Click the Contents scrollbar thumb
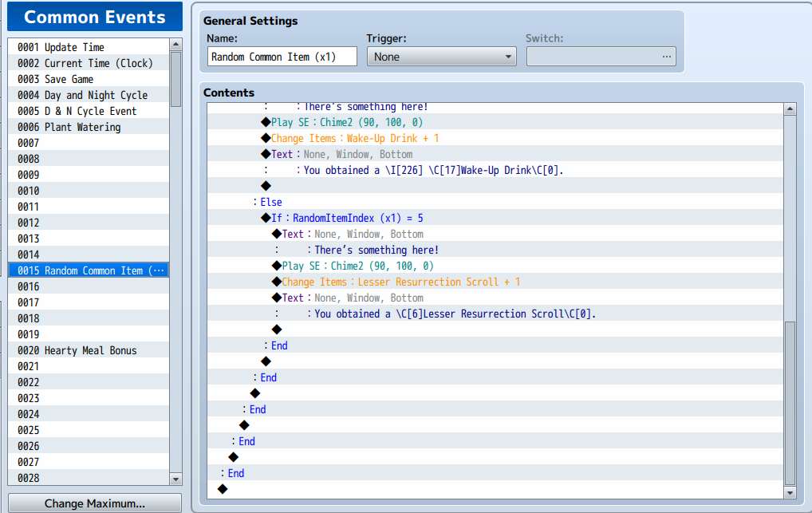 790,403
